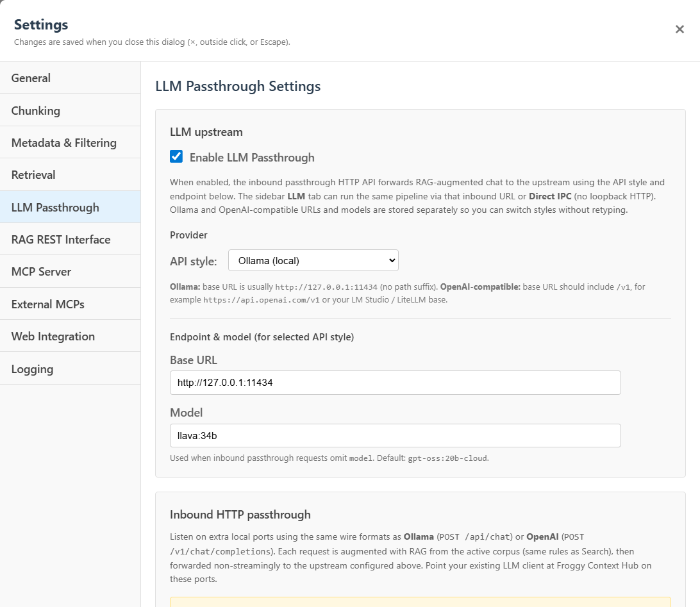Screen dimensions: 700x607
Task: Click the 'Used when inbound passthrough requests omit model' hint
Action: point(329,458)
